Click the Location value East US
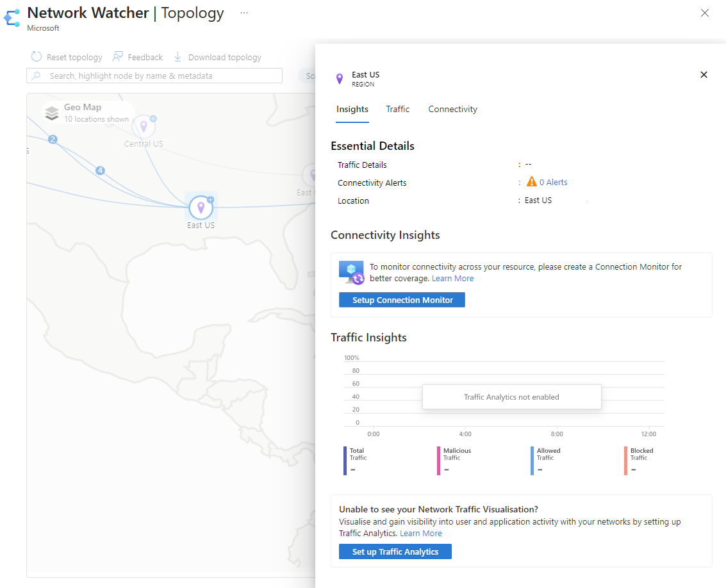The height and width of the screenshot is (588, 726). click(x=538, y=200)
